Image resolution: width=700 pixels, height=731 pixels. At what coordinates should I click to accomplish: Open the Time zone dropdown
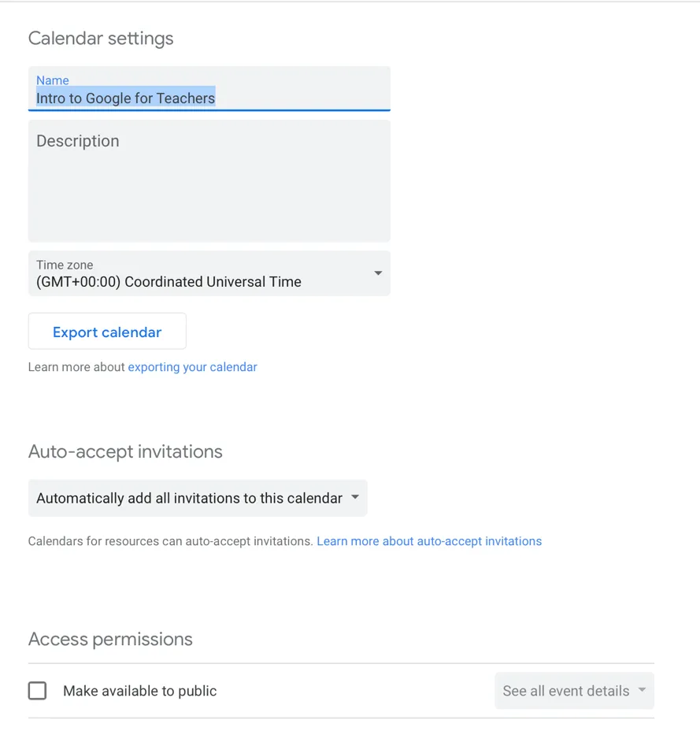pos(209,274)
